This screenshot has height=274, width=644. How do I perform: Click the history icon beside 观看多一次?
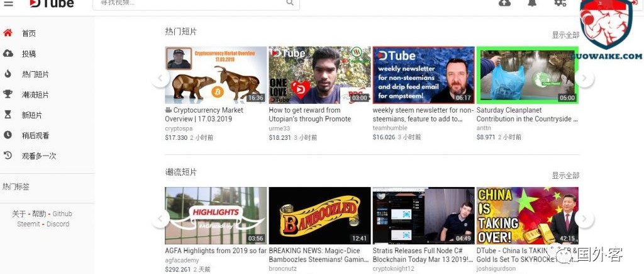coord(8,156)
